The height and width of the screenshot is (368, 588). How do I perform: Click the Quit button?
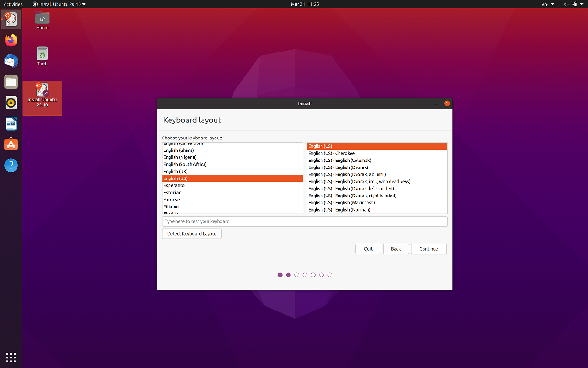tap(368, 249)
